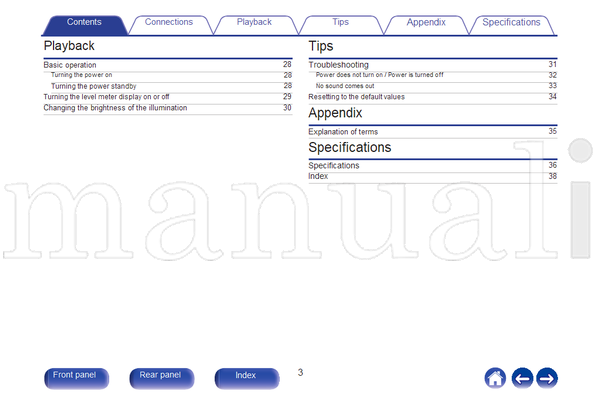Open the Troubleshooting entry
Image resolution: width=600 pixels, height=399 pixels.
click(x=433, y=65)
